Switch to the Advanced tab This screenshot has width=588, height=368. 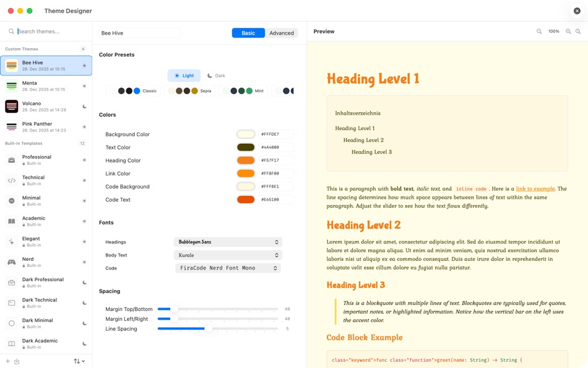pos(282,33)
